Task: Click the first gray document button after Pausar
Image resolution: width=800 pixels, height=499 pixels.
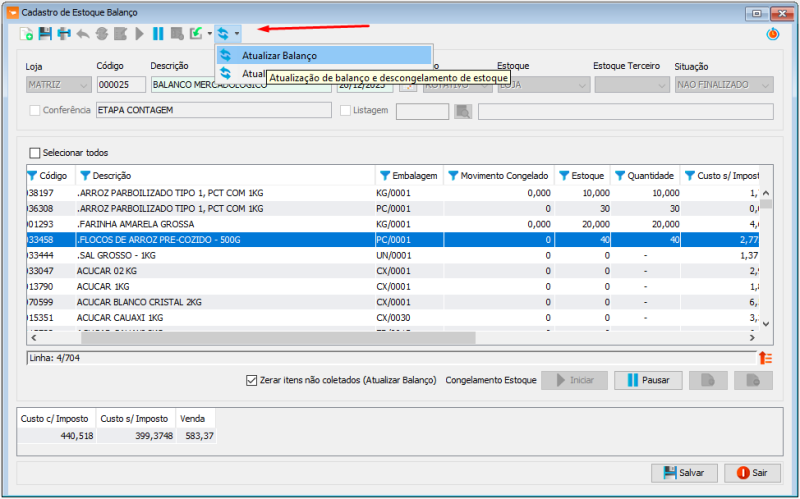Action: 708,381
